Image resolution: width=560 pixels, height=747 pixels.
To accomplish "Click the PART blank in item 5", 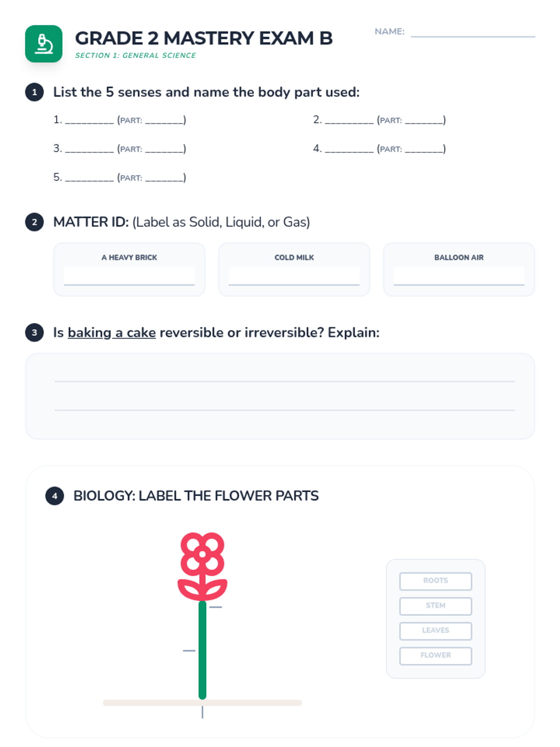I will coord(164,178).
